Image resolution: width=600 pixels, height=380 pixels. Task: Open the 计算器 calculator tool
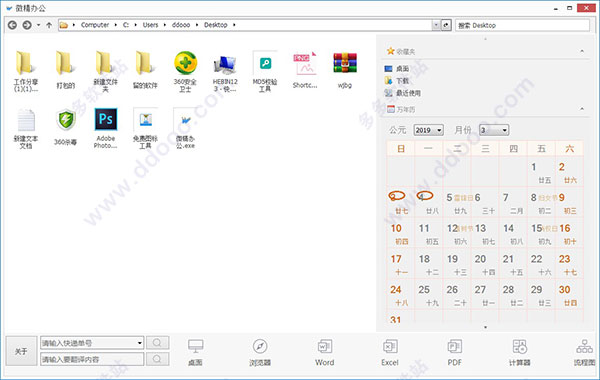coord(519,352)
